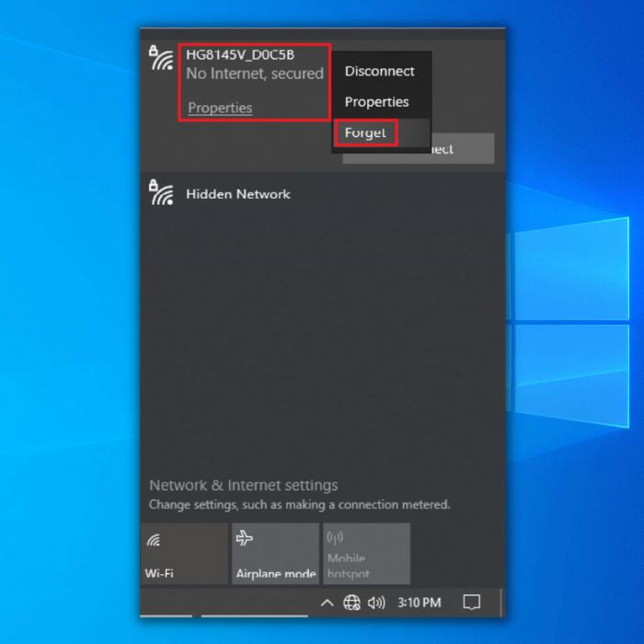
Task: Select the HG8145V_D0C5B network name
Action: [x=240, y=54]
